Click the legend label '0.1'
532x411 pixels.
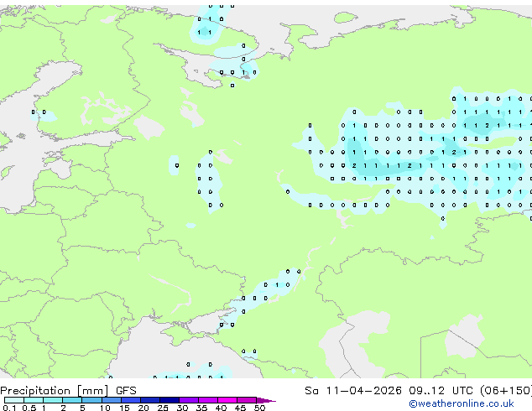click(x=9, y=408)
